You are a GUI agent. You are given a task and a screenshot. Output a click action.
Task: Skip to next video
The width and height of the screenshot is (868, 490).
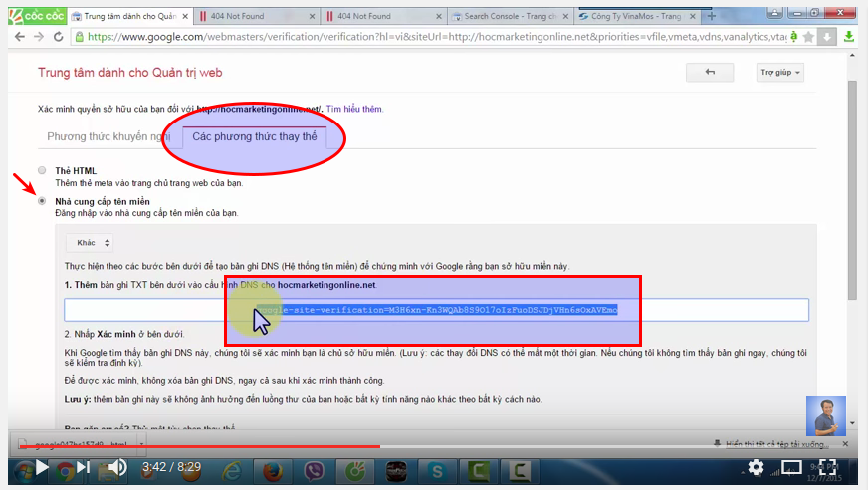pyautogui.click(x=83, y=467)
